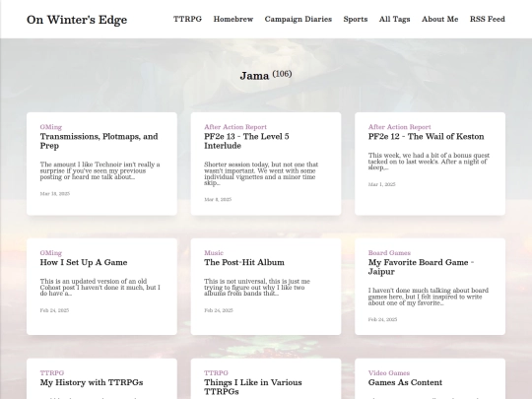Open My Favorite Board Game - Jaipur
Screen dimensions: 532x399
click(421, 267)
